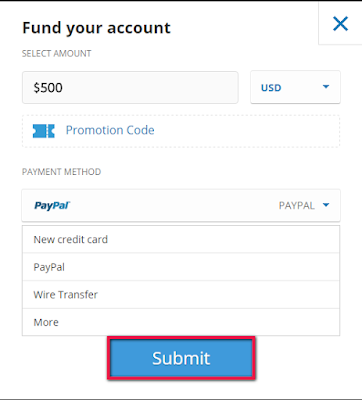362x400 pixels.
Task: Pick Wire Transfer payment option
Action: point(181,295)
